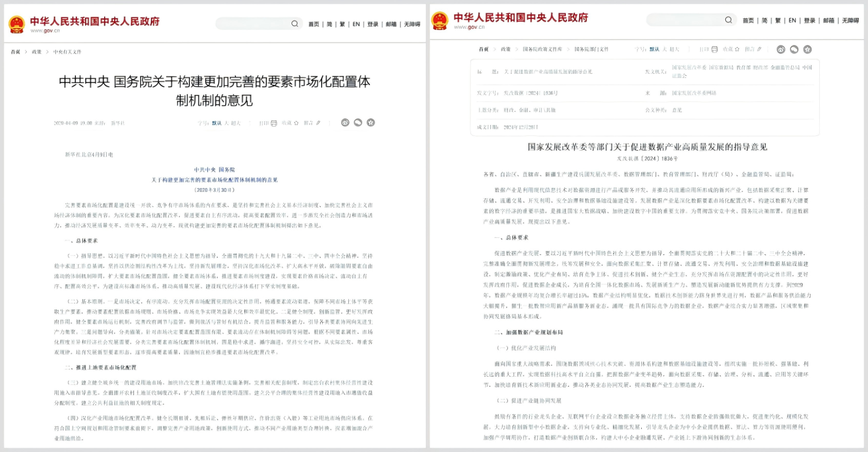The width and height of the screenshot is (868, 452).
Task: Click the search magnifier in the right page header
Action: click(729, 20)
